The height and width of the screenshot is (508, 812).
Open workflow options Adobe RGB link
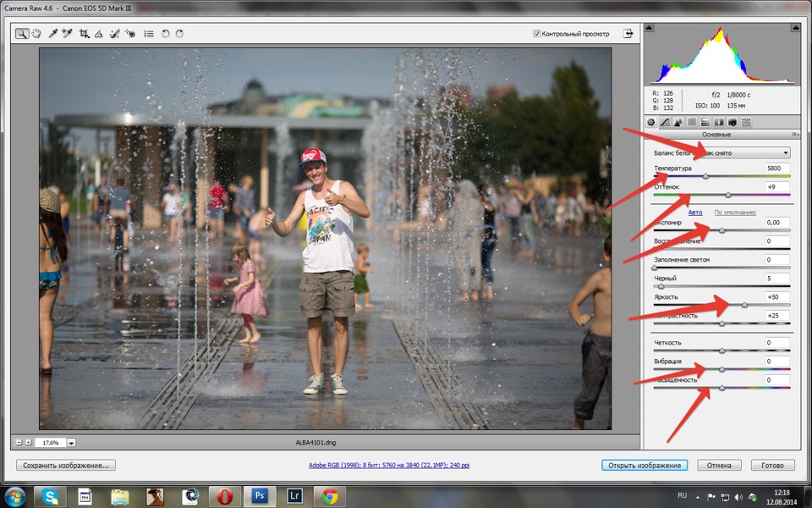(x=389, y=466)
